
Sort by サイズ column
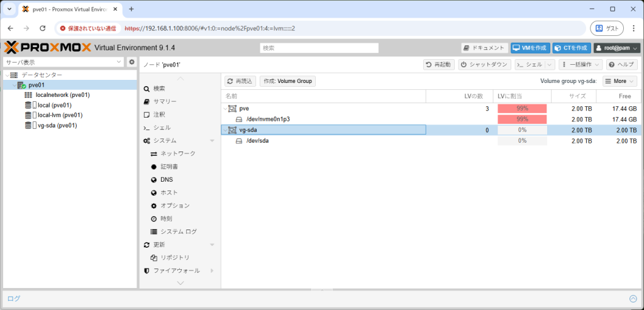pyautogui.click(x=574, y=96)
